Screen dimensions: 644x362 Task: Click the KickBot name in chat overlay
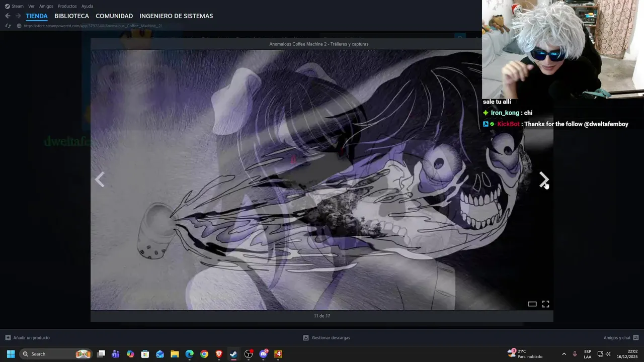coord(508,124)
